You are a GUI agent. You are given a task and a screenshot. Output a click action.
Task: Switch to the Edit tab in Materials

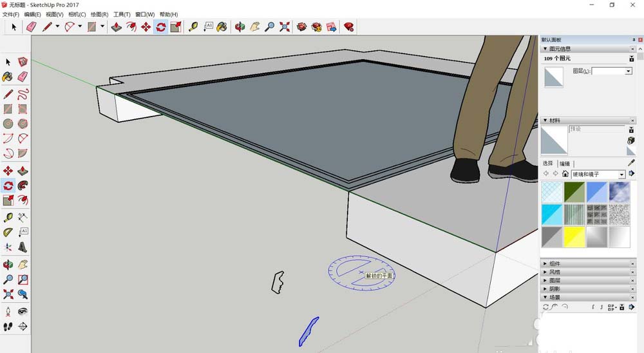click(564, 164)
